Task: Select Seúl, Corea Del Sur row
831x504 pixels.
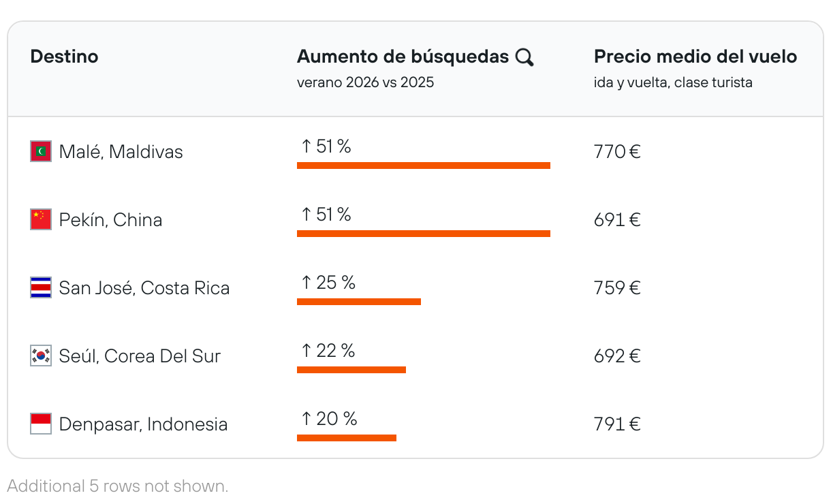Action: 140,356
